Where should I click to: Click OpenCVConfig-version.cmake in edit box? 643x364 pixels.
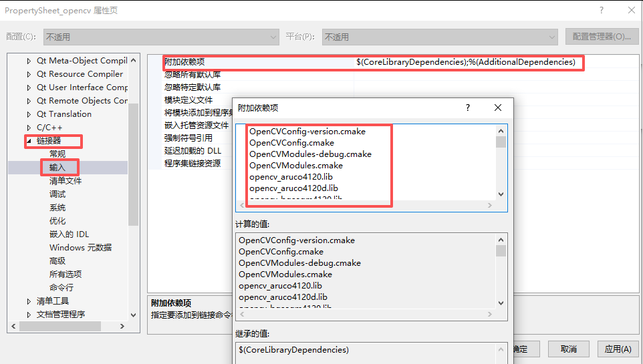tap(307, 132)
